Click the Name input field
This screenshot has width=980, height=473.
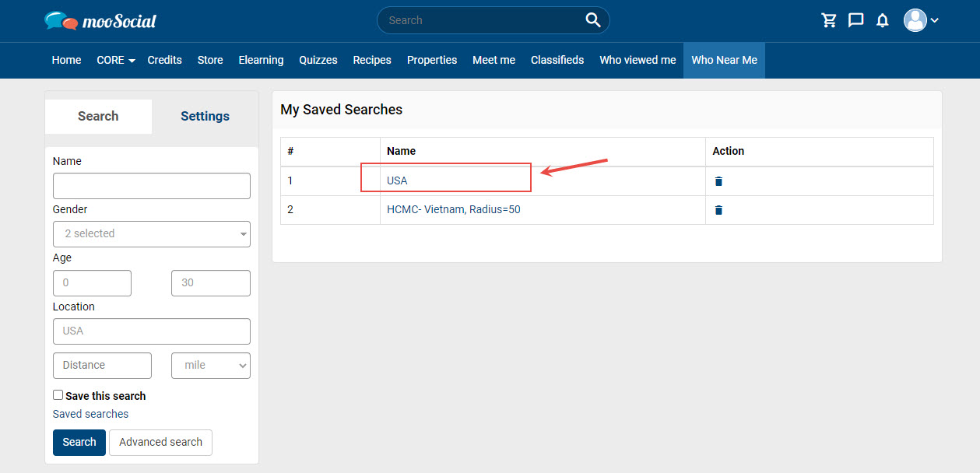[x=152, y=186]
